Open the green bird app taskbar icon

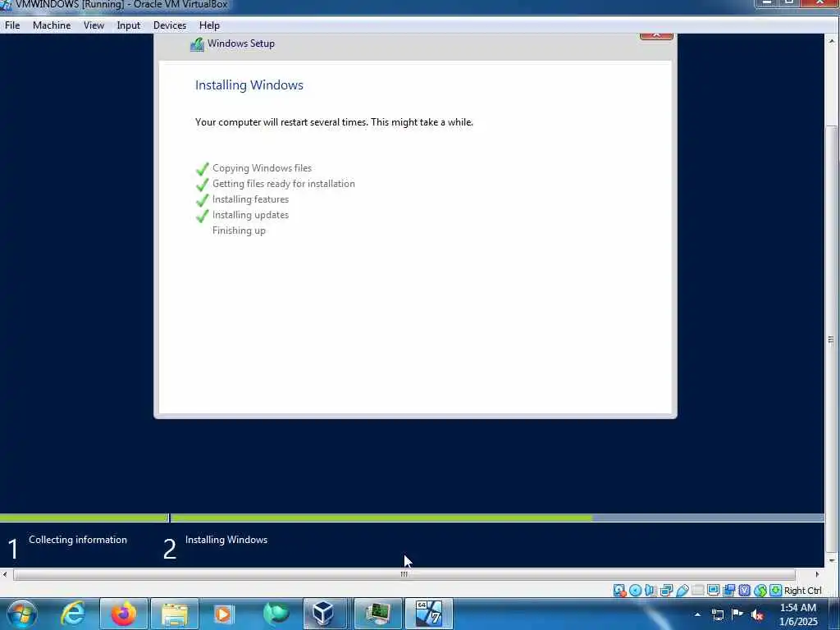pyautogui.click(x=276, y=614)
